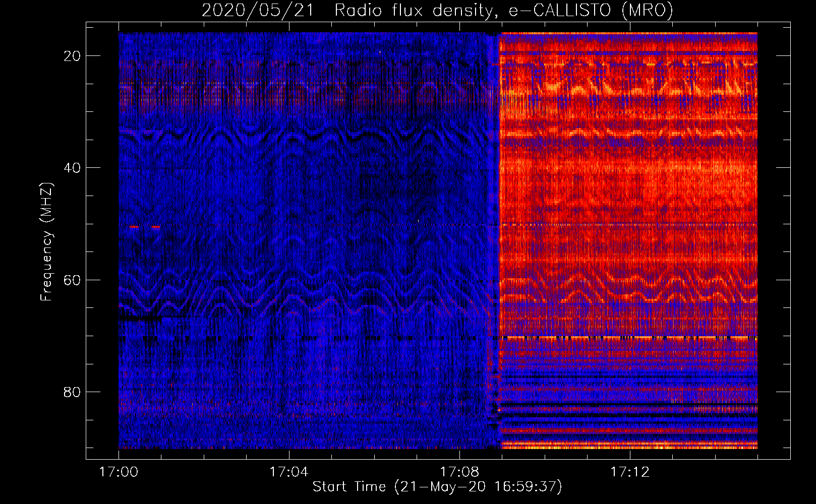Click the 17:12 time tick label
The image size is (816, 504).
point(630,472)
